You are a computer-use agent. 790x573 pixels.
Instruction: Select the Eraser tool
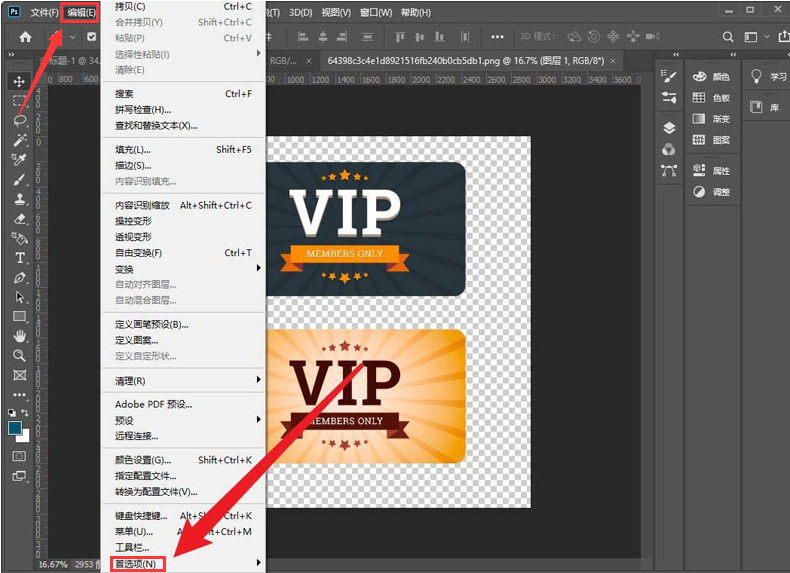pos(19,218)
